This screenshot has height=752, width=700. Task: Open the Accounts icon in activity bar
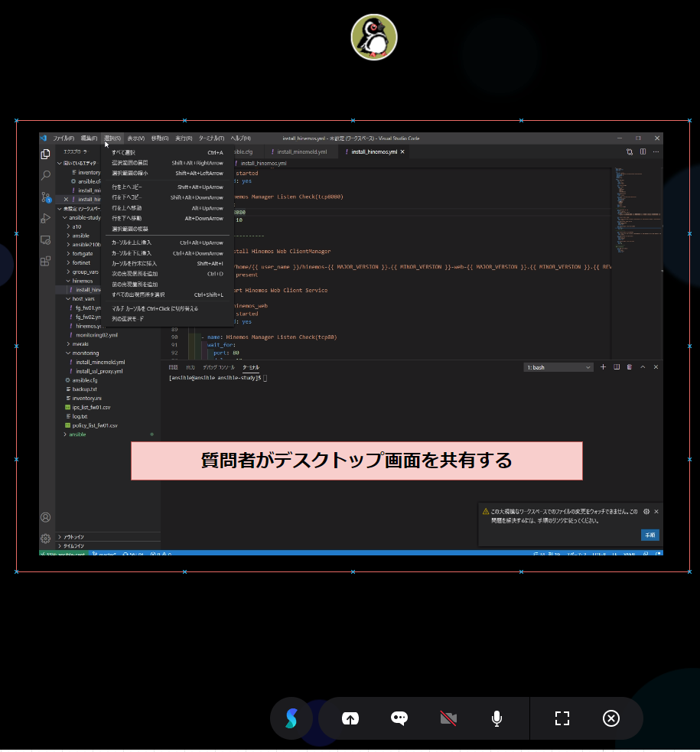tap(46, 517)
